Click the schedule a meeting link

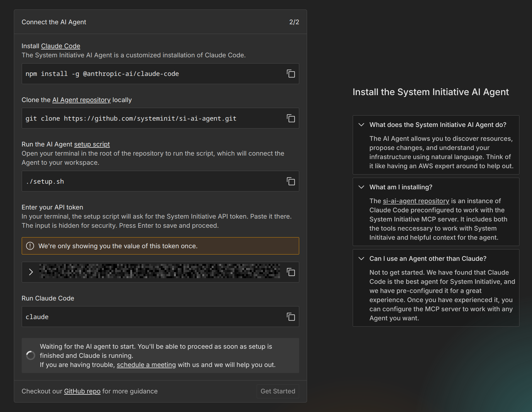click(146, 365)
